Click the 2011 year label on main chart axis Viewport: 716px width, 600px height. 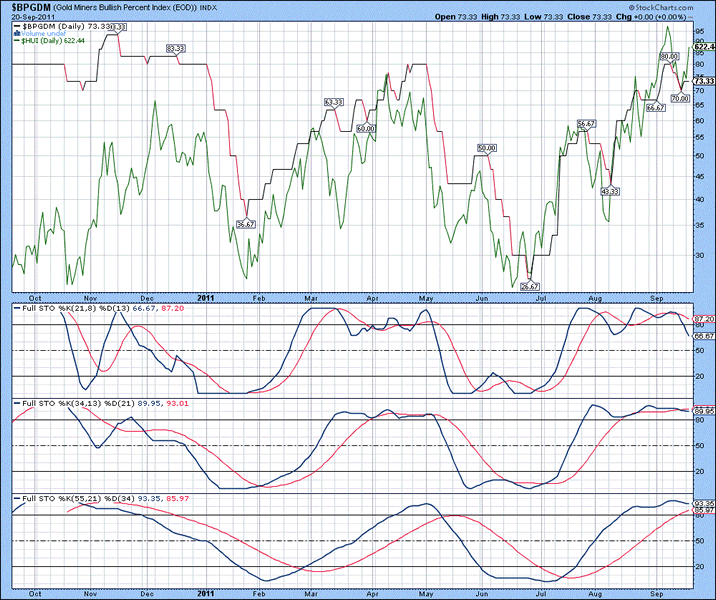(x=205, y=298)
